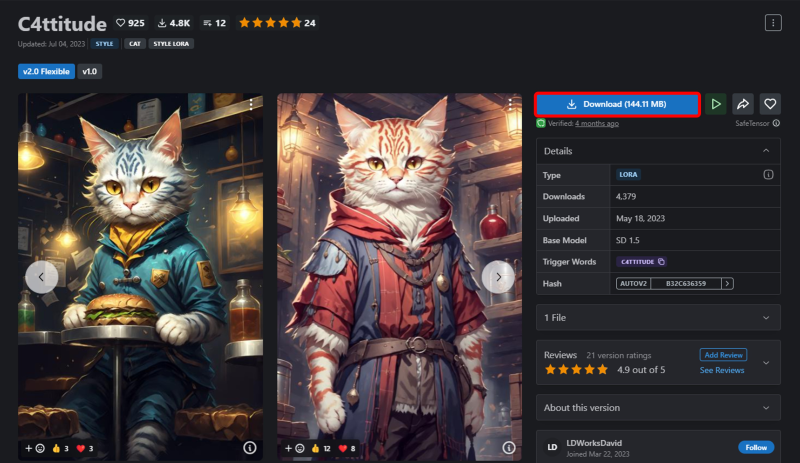Click the share arrow icon
800x463 pixels.
pos(743,104)
